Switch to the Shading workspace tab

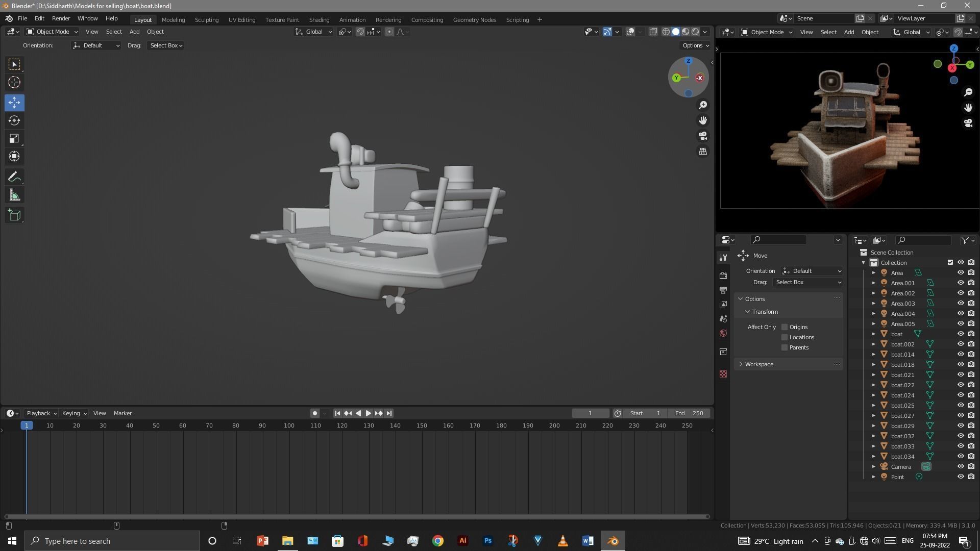319,20
